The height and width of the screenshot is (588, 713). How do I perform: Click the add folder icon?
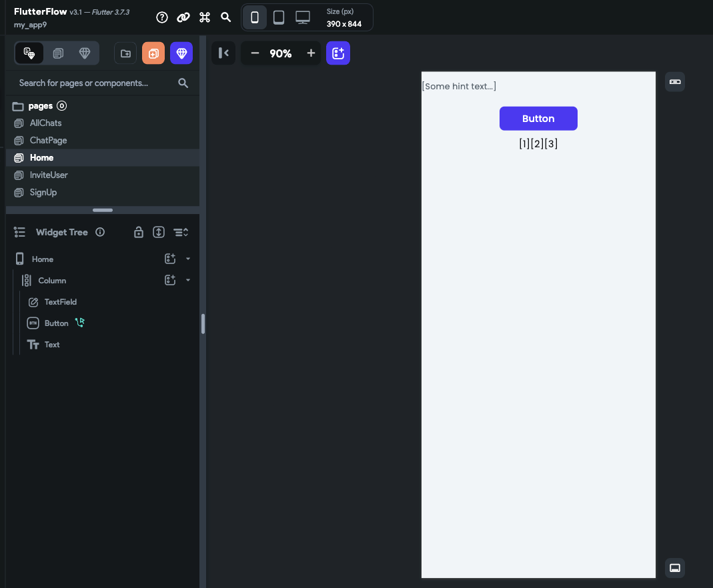click(125, 53)
